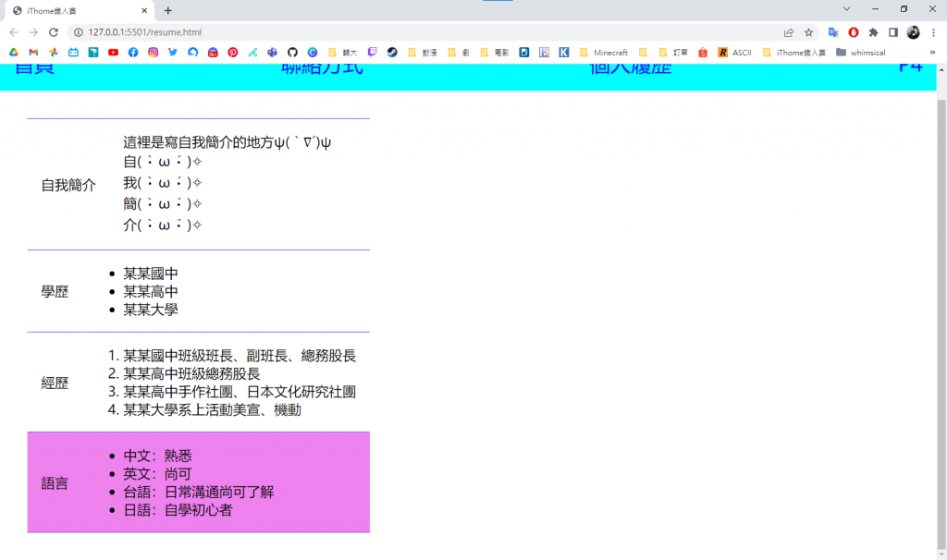Viewport: 947px width, 560px height.
Task: Open the Google Photos pinwheel bookmark
Action: tap(53, 53)
